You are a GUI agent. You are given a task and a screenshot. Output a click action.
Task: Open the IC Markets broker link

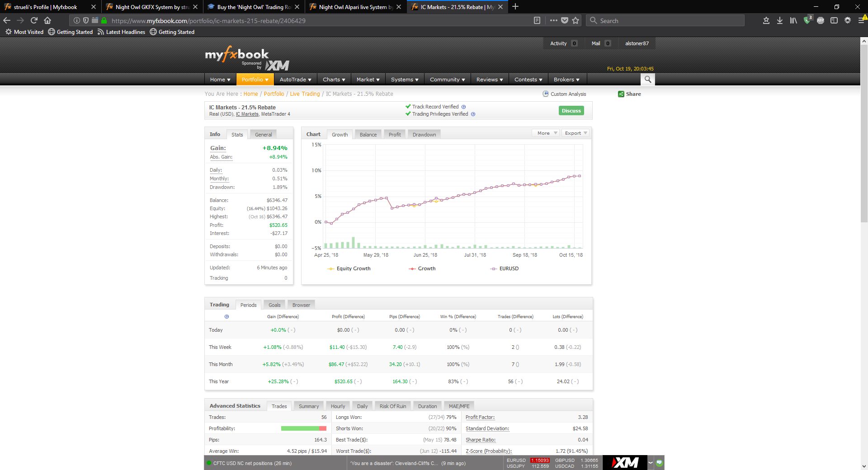click(247, 114)
